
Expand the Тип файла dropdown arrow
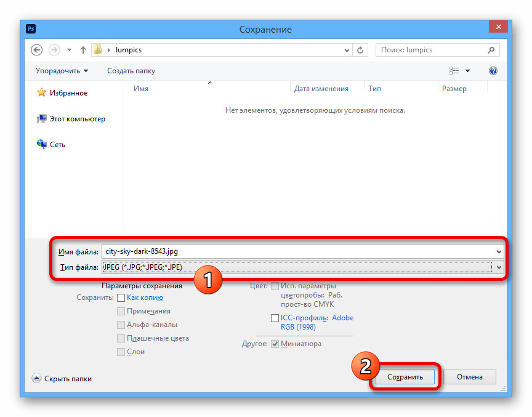[x=499, y=267]
